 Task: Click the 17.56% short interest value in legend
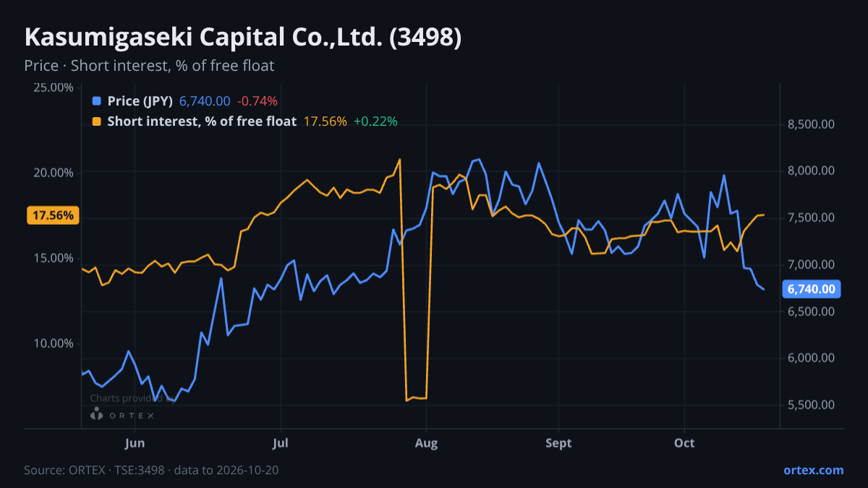(x=325, y=121)
